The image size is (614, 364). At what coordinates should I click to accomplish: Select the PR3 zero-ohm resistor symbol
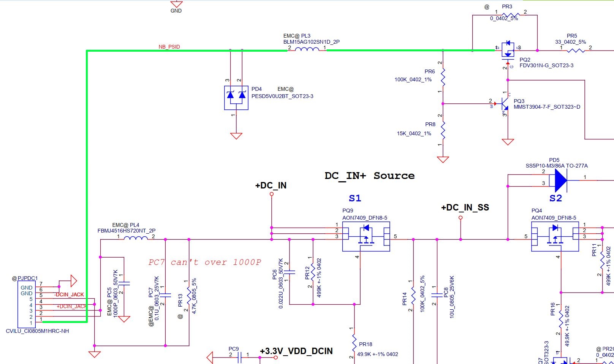pos(510,15)
